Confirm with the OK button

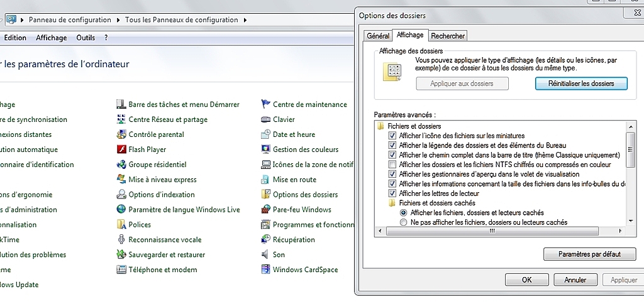coord(526,280)
